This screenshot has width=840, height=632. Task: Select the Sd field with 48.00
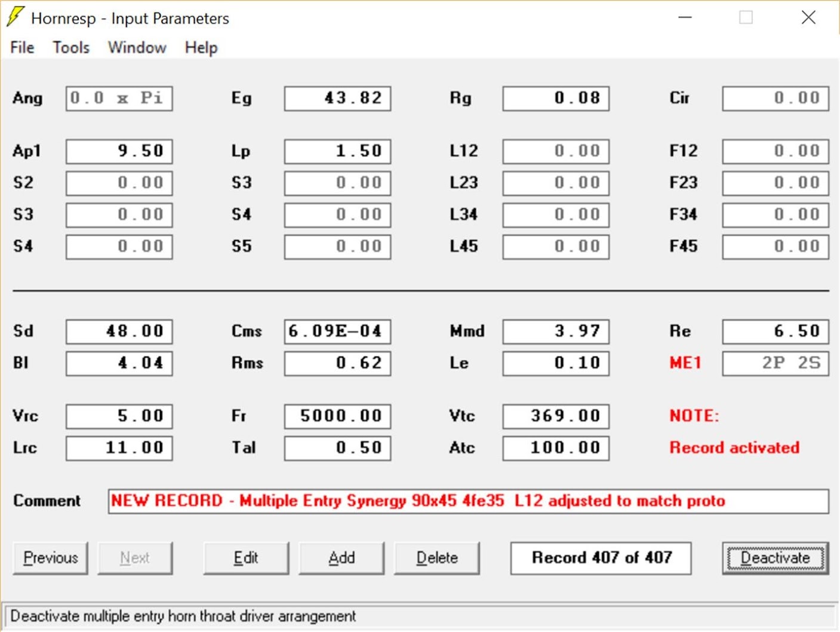coord(119,332)
